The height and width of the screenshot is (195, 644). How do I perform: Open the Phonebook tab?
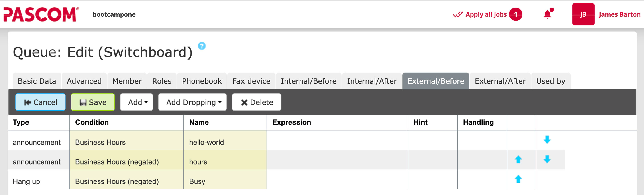202,81
